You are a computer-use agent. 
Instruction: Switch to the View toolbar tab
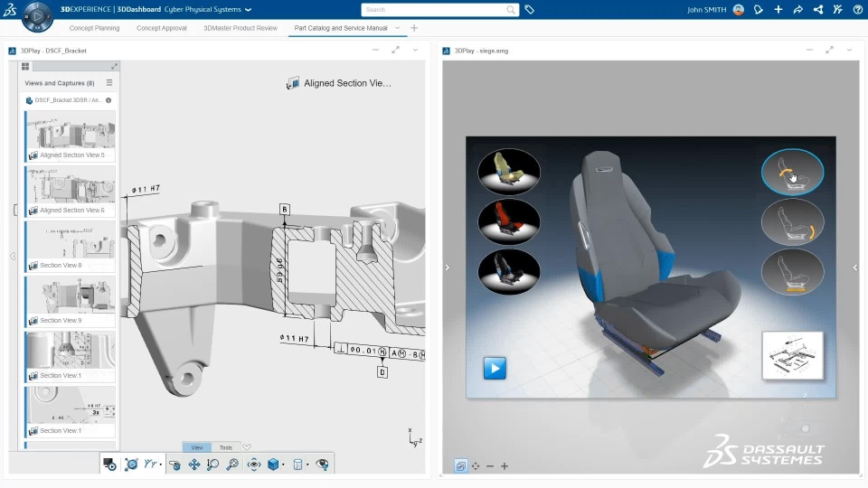(197, 447)
